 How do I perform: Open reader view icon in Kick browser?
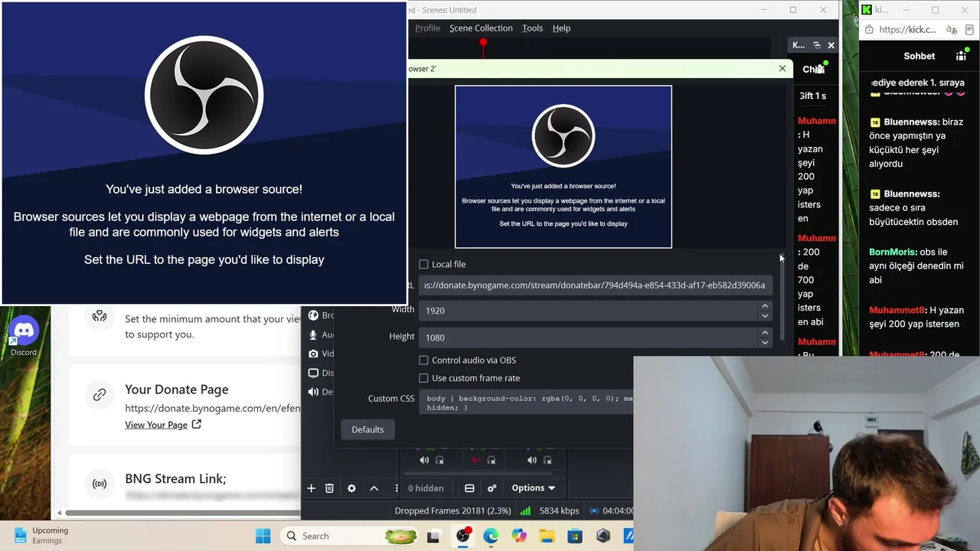(969, 30)
